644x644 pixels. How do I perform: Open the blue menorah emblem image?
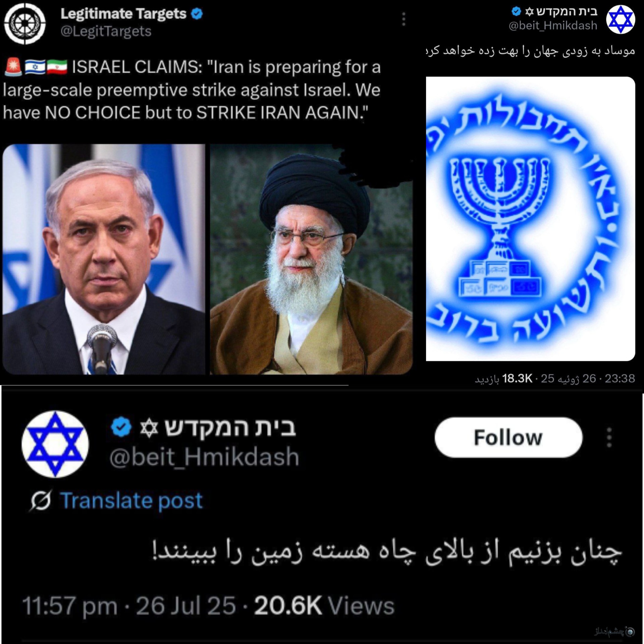click(530, 219)
